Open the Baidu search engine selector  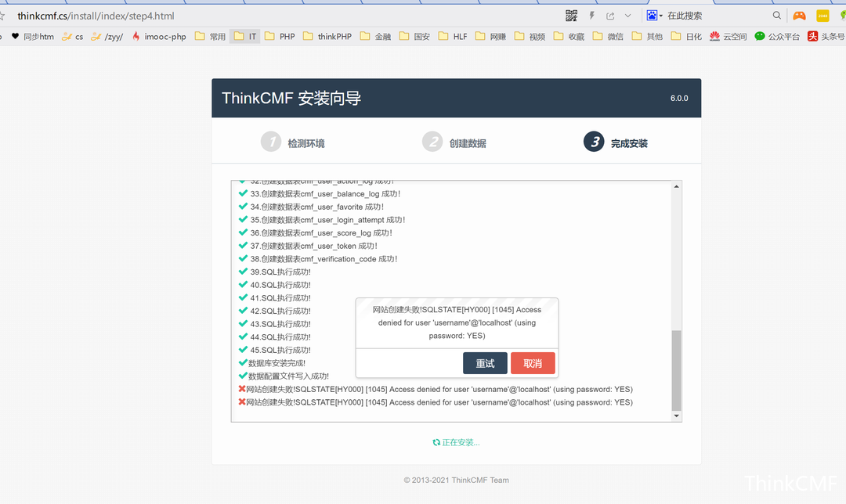pyautogui.click(x=654, y=16)
